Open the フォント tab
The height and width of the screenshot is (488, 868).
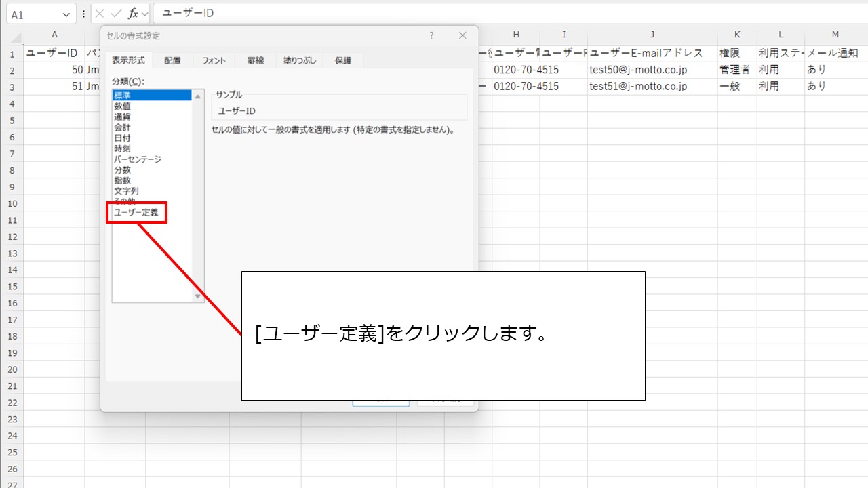coord(214,61)
